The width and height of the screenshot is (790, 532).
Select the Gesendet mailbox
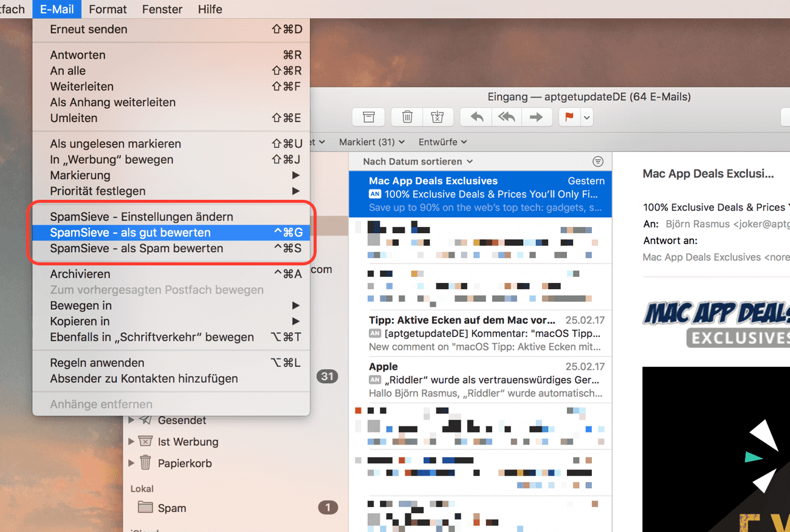[x=182, y=420]
